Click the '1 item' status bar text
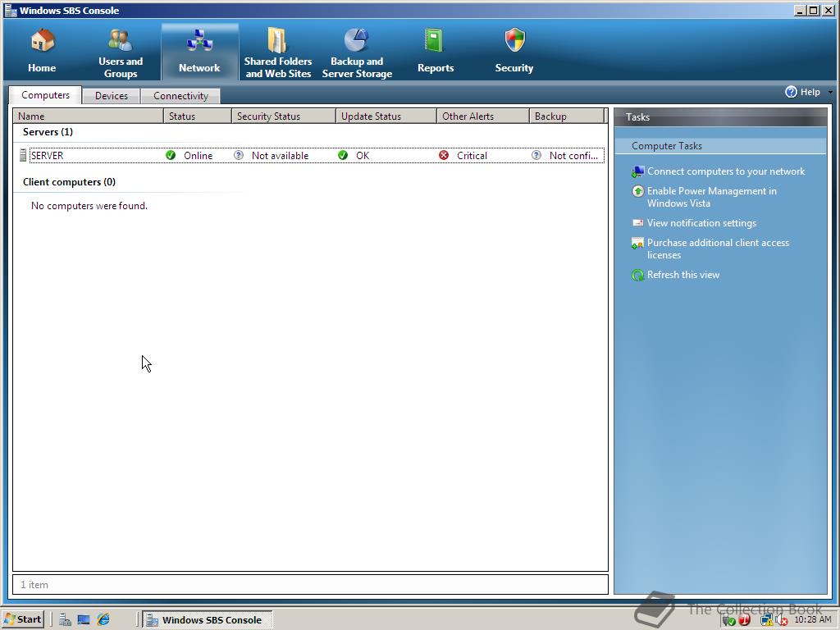 pos(34,584)
